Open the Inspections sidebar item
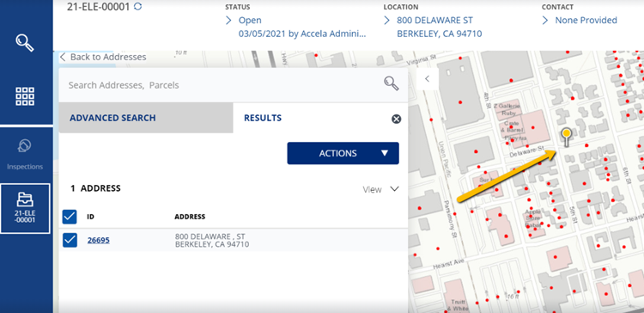 tap(25, 155)
